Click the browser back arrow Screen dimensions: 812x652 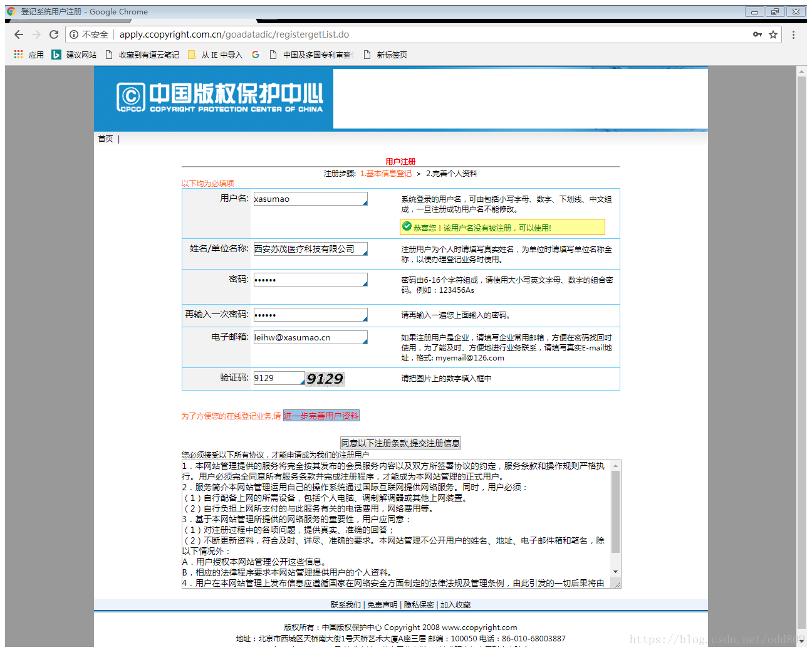point(18,34)
